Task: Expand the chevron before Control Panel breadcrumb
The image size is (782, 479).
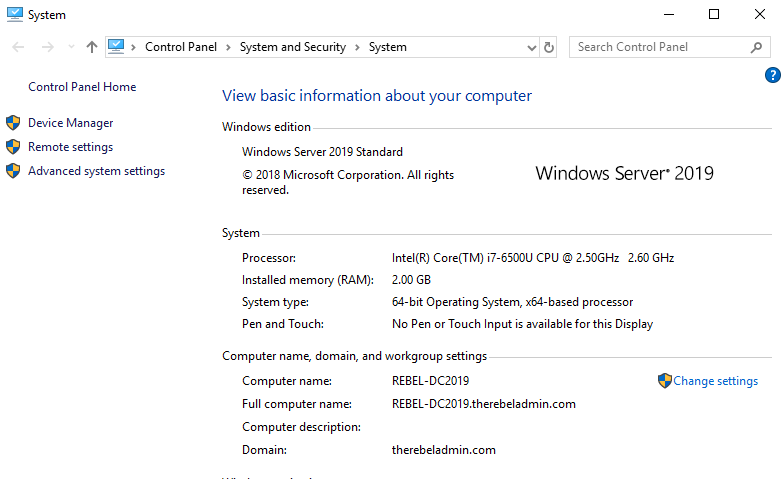Action: tap(133, 47)
